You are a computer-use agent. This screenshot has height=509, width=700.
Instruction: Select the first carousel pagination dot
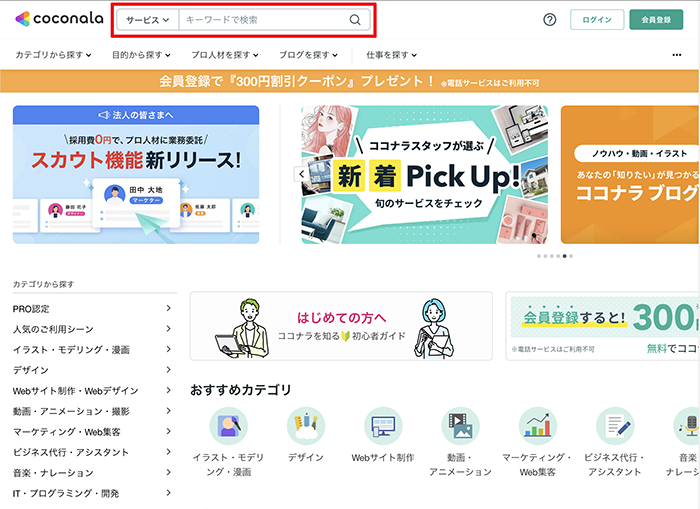point(539,256)
